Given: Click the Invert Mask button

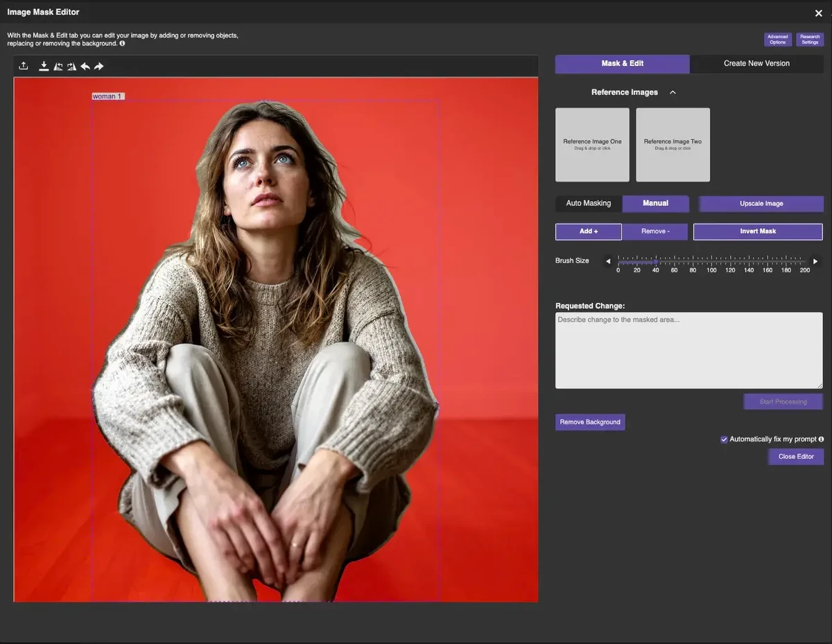Looking at the screenshot, I should coord(758,232).
